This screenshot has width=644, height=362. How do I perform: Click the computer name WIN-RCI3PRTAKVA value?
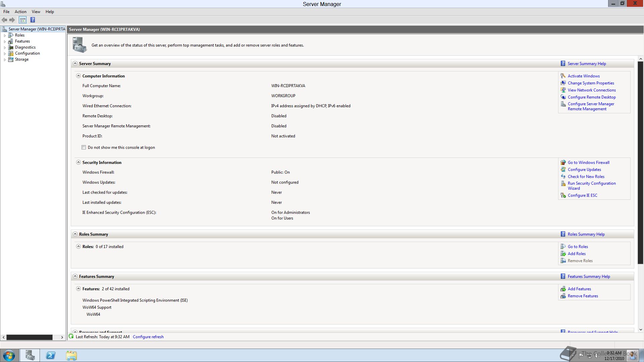point(288,86)
